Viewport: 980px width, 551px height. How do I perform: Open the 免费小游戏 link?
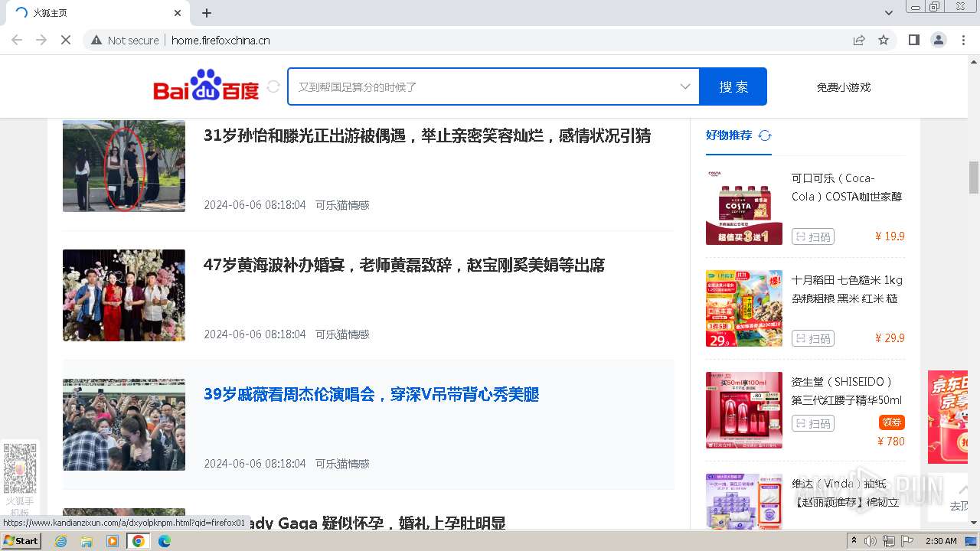pyautogui.click(x=844, y=87)
